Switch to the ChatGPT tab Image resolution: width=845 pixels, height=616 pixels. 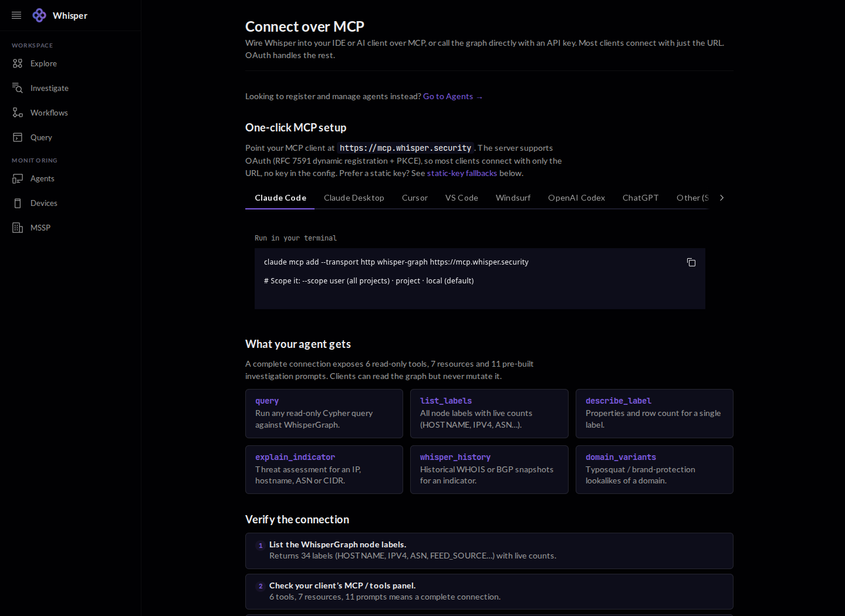[640, 198]
